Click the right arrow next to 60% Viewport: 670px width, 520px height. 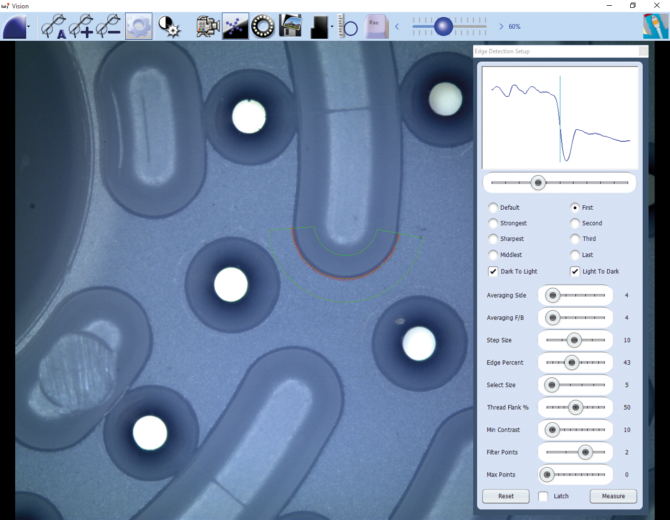tap(502, 26)
